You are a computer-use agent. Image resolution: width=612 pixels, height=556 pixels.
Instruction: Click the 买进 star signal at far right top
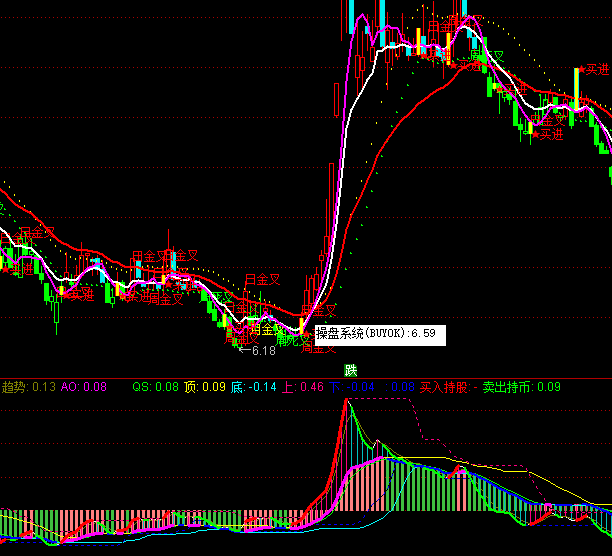coord(594,70)
